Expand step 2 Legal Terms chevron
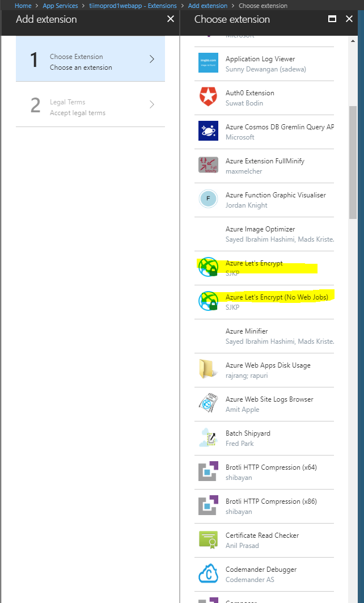 151,104
